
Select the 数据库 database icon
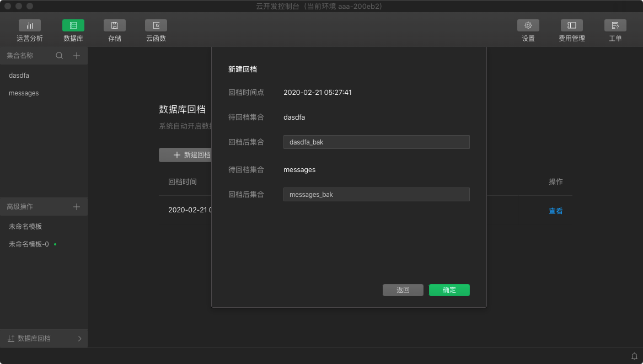[74, 30]
